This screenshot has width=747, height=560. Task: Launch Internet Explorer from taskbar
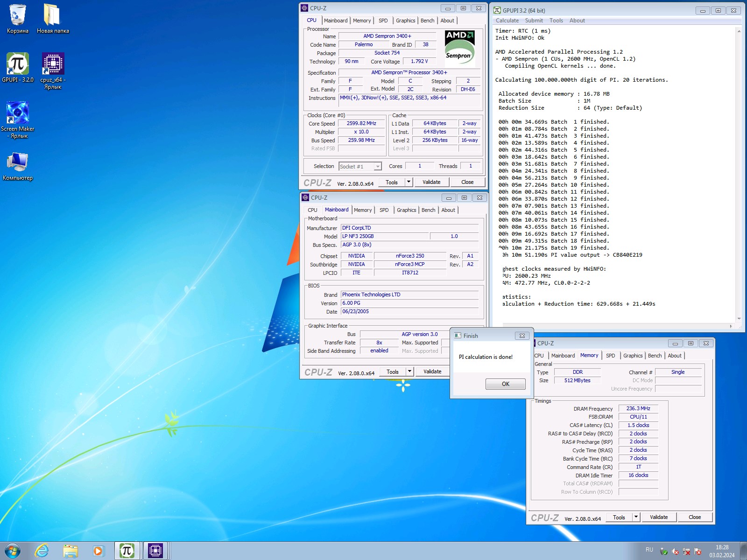click(42, 551)
